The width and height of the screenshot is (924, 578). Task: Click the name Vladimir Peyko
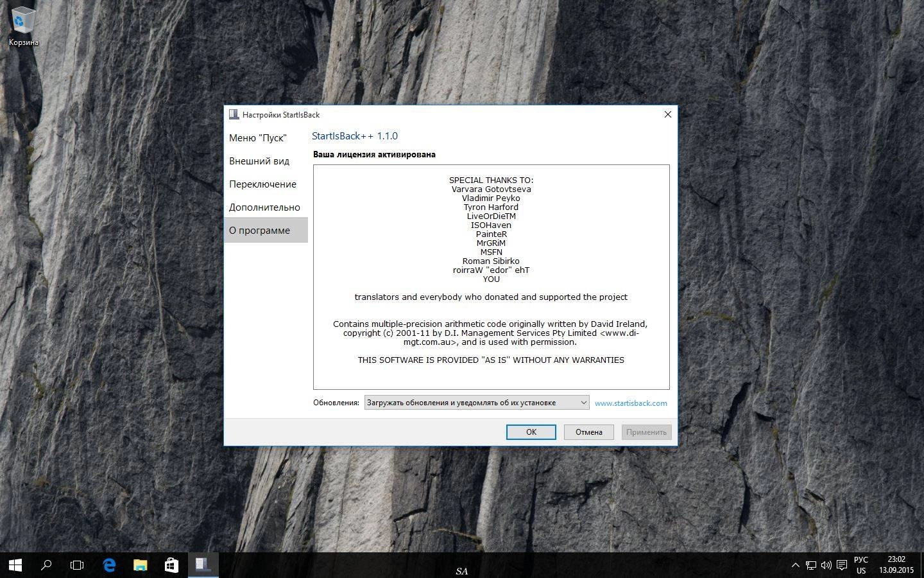click(491, 198)
